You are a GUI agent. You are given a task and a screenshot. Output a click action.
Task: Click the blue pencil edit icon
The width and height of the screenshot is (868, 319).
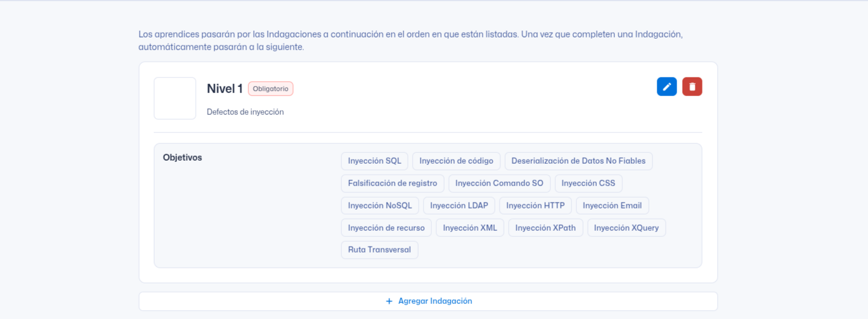point(667,87)
